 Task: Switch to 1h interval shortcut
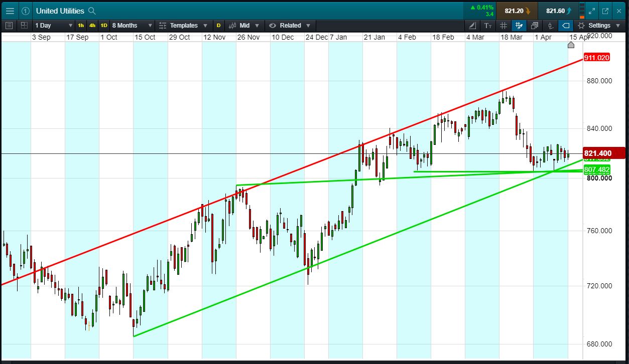pyautogui.click(x=81, y=25)
